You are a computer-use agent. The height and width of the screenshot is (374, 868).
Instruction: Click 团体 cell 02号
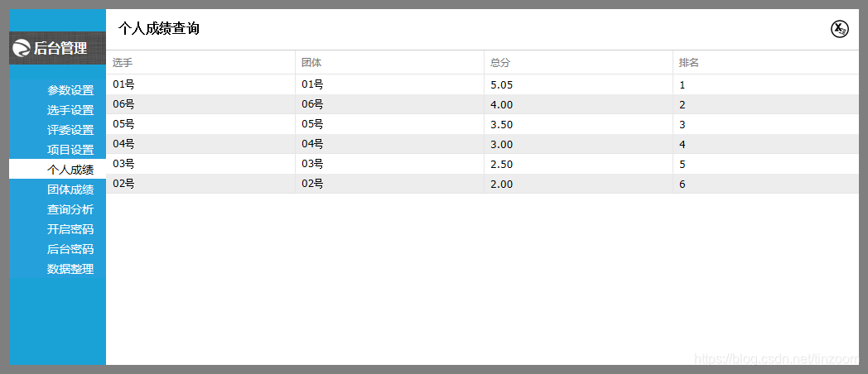(x=389, y=184)
